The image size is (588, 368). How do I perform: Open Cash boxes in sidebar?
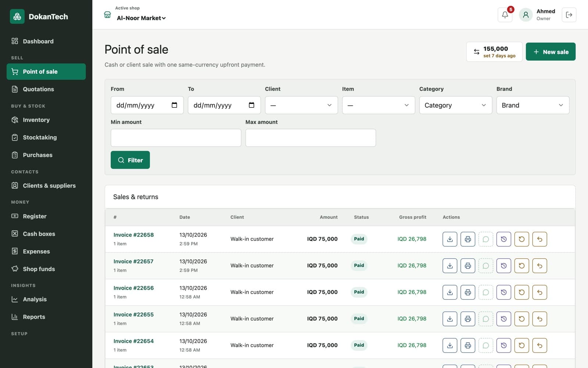coord(46,234)
